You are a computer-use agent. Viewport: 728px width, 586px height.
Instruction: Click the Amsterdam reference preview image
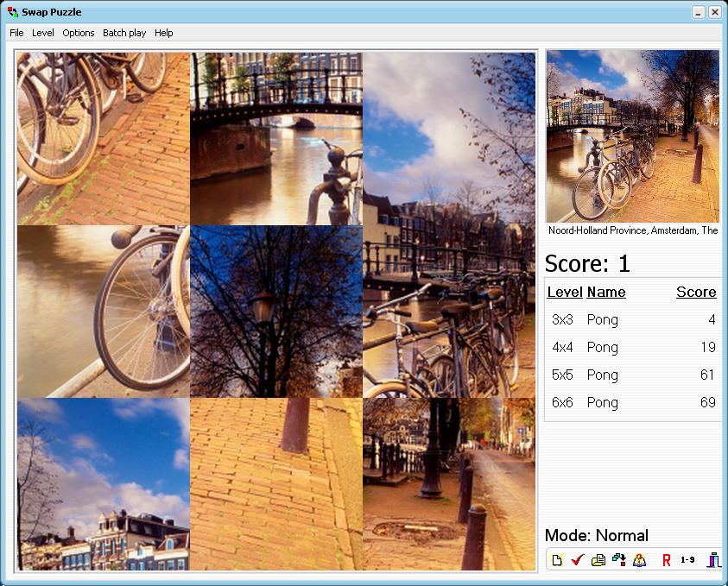coord(633,136)
